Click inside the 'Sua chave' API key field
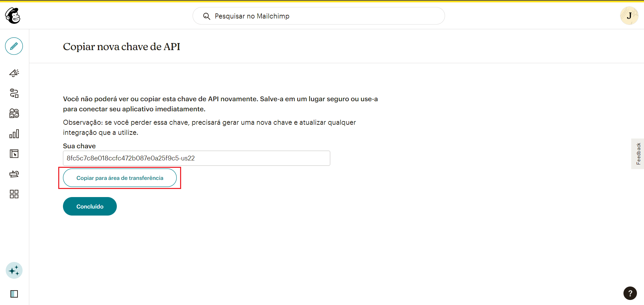 pos(196,158)
